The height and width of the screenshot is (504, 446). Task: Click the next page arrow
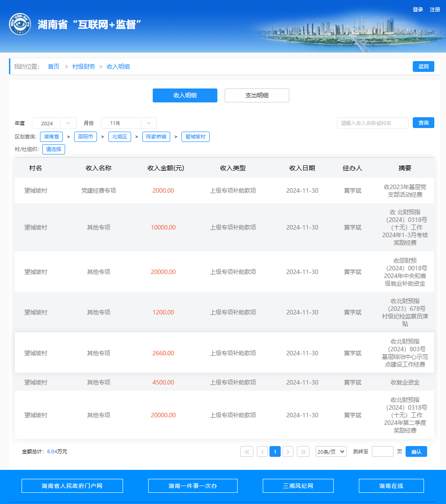coord(288,451)
